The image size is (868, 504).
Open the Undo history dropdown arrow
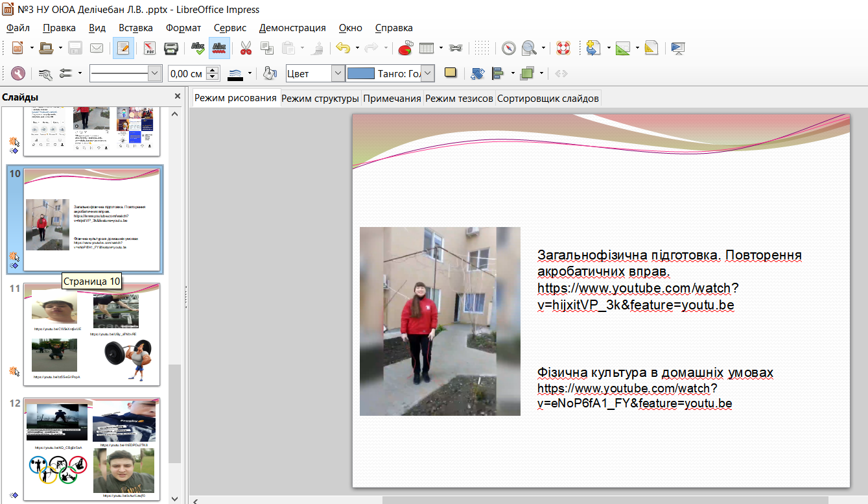pos(357,48)
